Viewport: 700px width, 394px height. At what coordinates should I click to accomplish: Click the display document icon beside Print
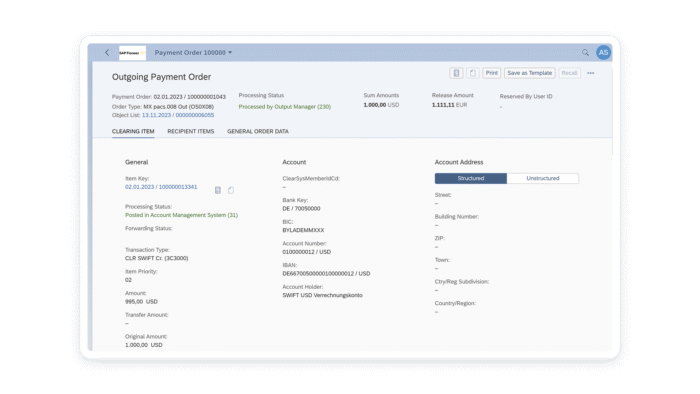tap(456, 73)
